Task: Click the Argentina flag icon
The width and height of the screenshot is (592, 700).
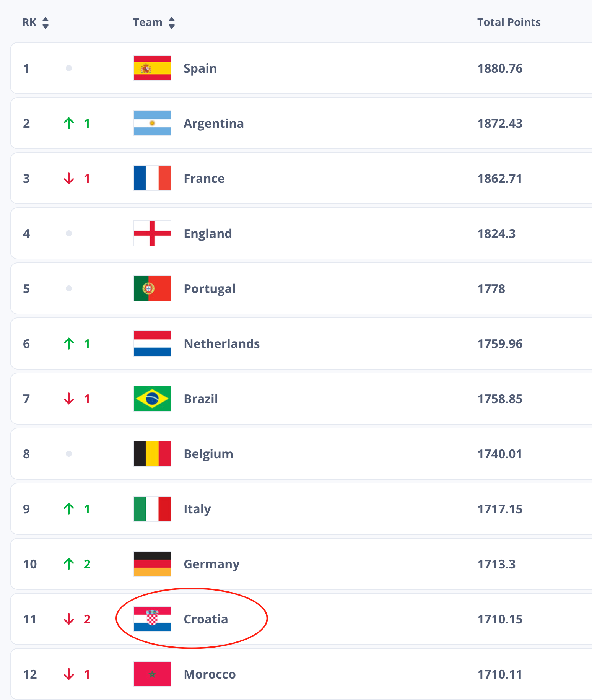Action: 152,123
